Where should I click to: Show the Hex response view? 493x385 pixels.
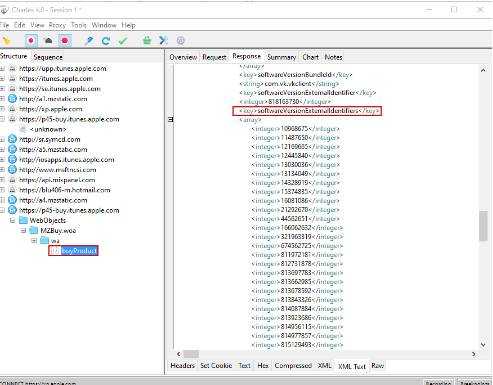click(263, 366)
